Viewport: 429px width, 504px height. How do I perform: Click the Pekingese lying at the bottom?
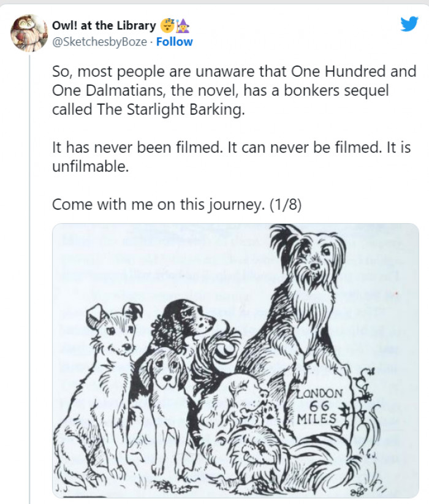coord(254,450)
